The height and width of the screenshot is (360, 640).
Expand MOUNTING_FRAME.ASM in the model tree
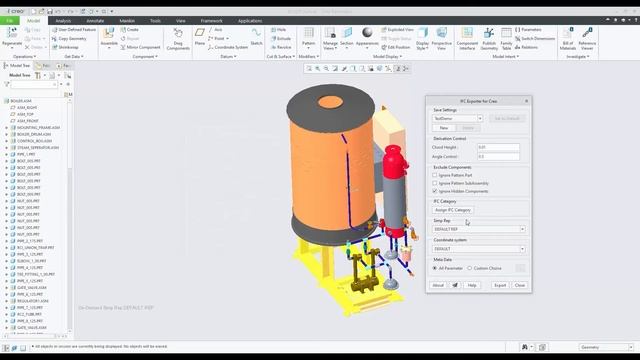(x=6, y=128)
